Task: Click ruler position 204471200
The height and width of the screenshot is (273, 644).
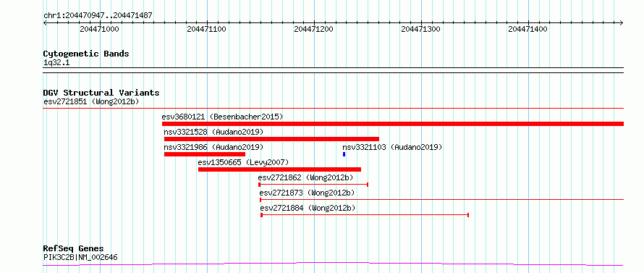Action: tap(314, 29)
